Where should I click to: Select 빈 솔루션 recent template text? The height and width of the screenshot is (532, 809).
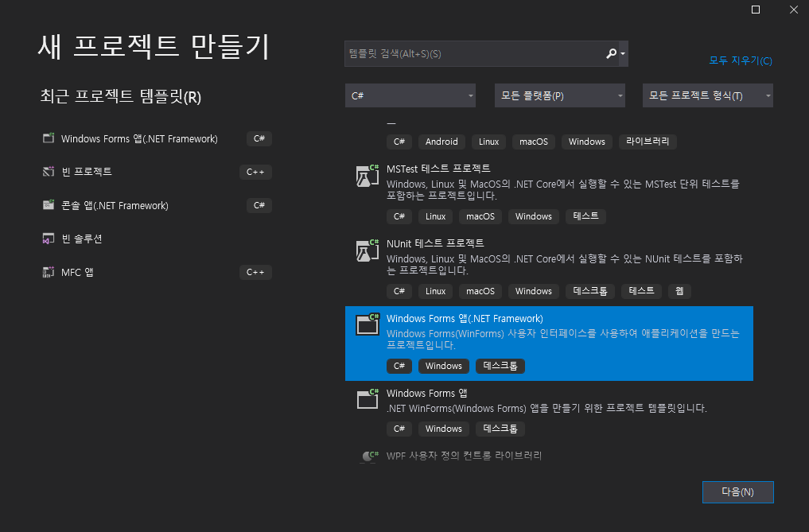point(81,239)
